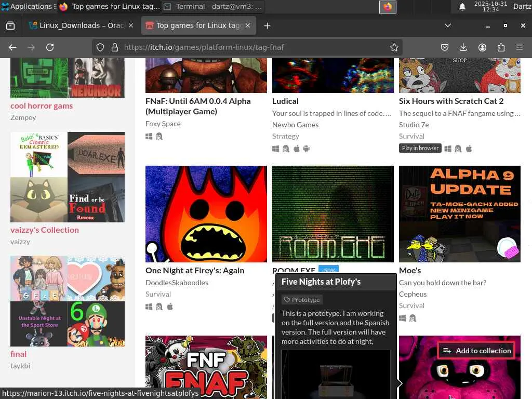Click vaizzy's Collection thumbnail grid
Screen dimensions: 532x399
coord(68,177)
